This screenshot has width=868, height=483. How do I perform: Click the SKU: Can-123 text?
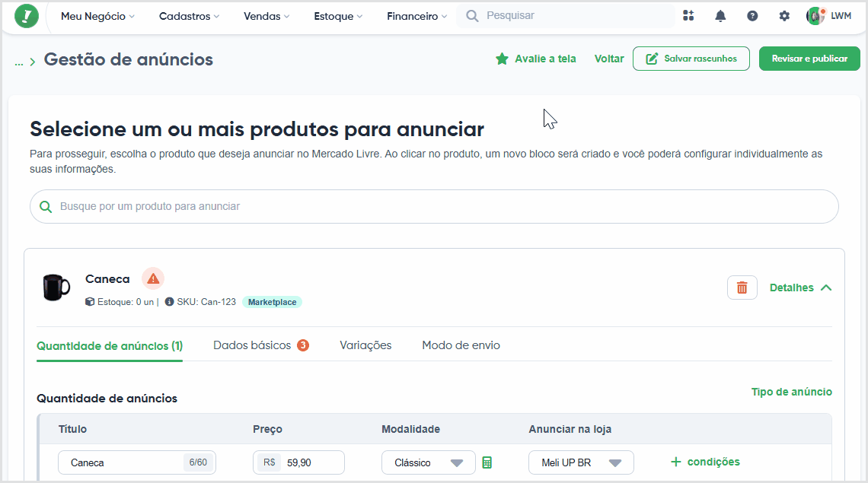click(x=206, y=302)
